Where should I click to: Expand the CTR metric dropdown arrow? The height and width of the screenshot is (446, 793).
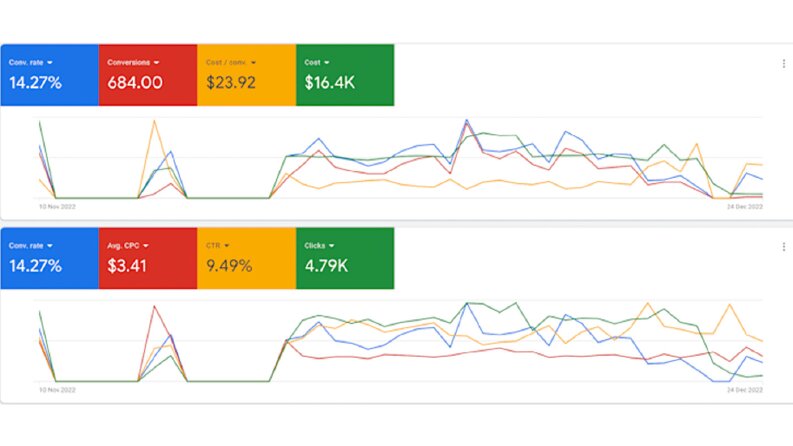click(227, 246)
